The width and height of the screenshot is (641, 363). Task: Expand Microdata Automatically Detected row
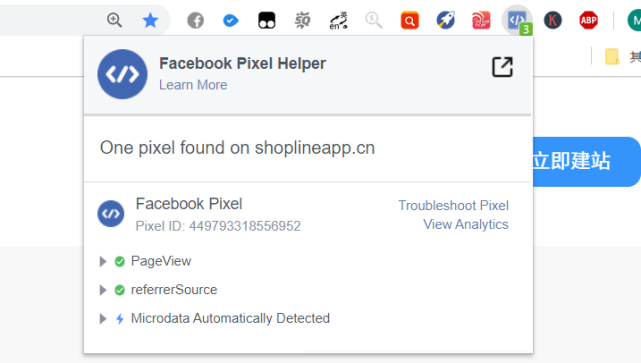coord(103,318)
